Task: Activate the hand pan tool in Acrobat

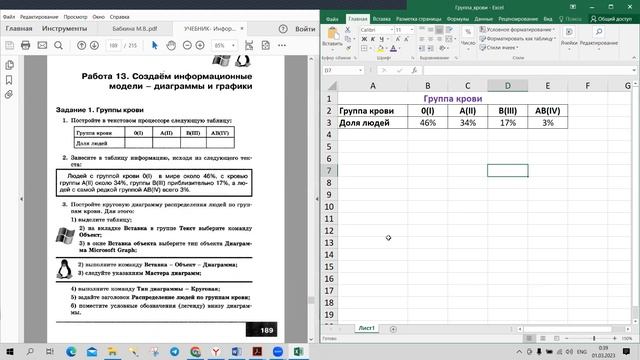Action: coord(171,45)
